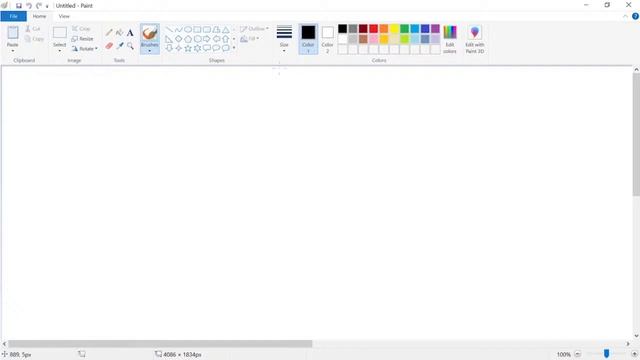Screen dimensions: 640x360
Task: Select the Color picker eyedropper tool
Action: point(119,46)
